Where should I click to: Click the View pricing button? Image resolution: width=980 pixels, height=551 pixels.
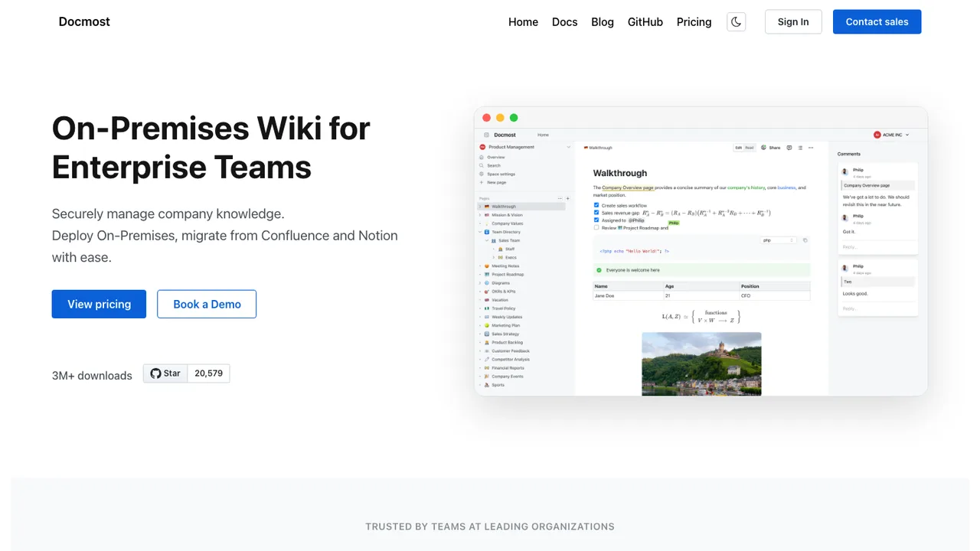pos(99,304)
